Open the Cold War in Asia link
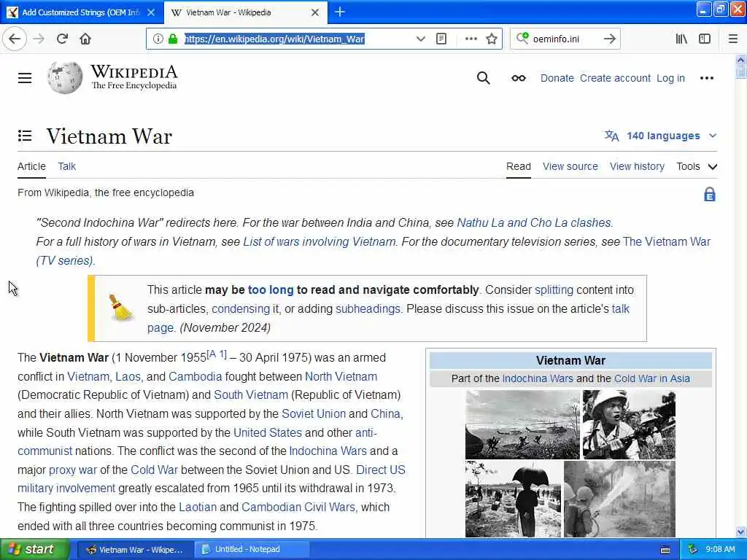Image resolution: width=747 pixels, height=560 pixels. [x=651, y=378]
